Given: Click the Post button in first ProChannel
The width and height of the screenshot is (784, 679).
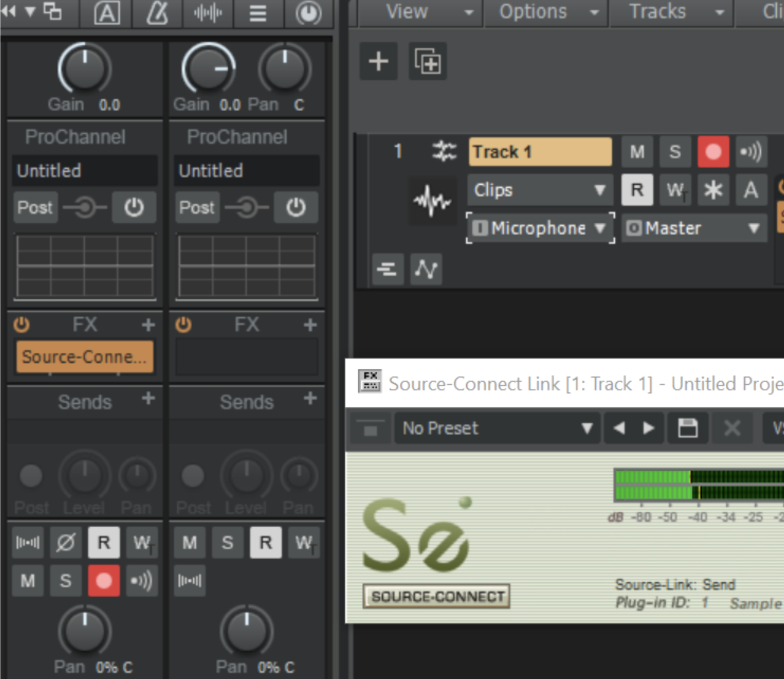Looking at the screenshot, I should pyautogui.click(x=35, y=208).
